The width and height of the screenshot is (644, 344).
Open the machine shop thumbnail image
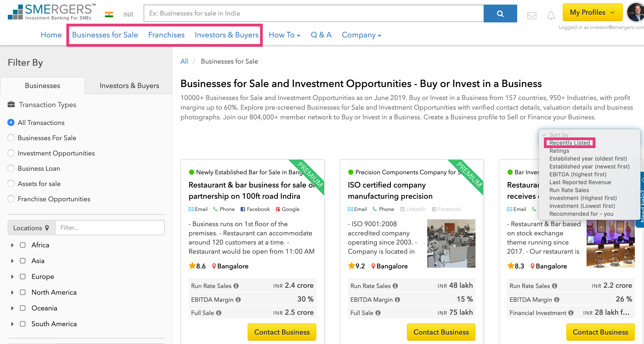(451, 243)
